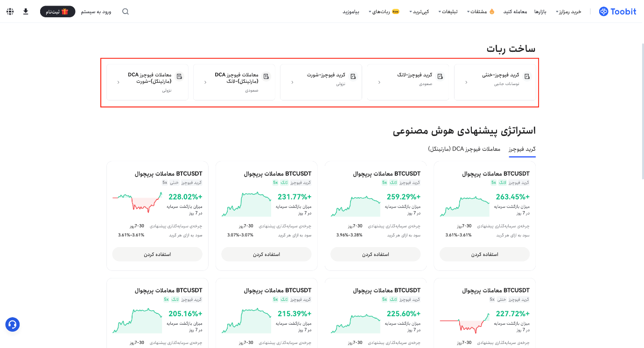Expand the گرید فیوچرز-شورت card chevron
The height and width of the screenshot is (348, 644).
(292, 82)
